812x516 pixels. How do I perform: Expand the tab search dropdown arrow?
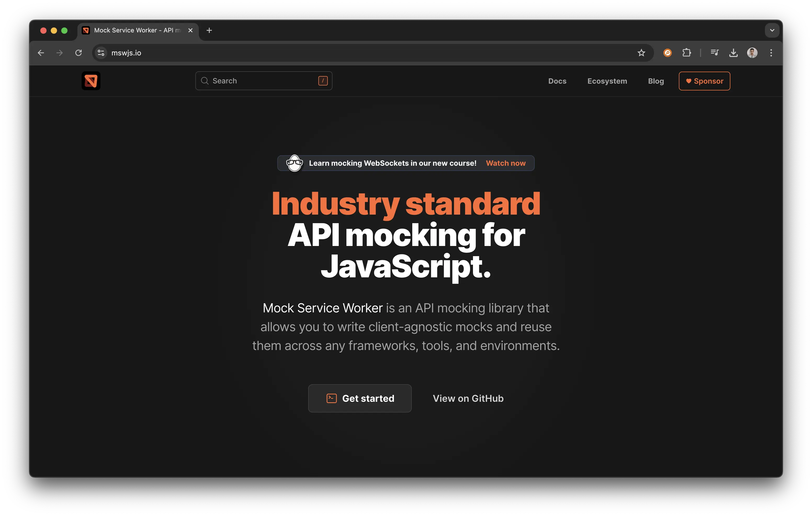pos(772,30)
